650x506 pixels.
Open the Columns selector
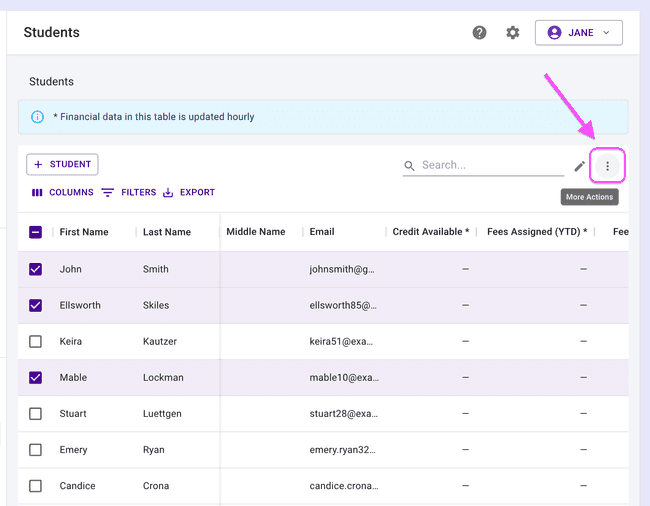pos(62,193)
